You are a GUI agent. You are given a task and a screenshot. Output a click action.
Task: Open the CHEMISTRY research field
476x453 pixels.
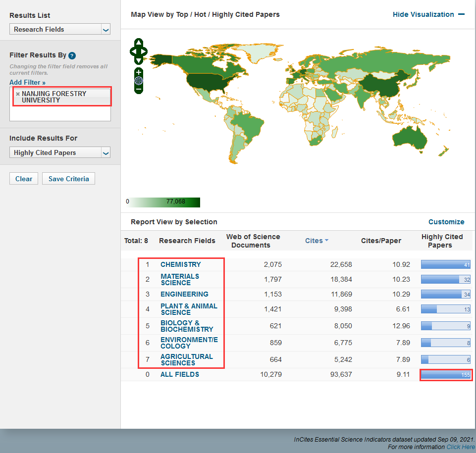click(x=181, y=264)
